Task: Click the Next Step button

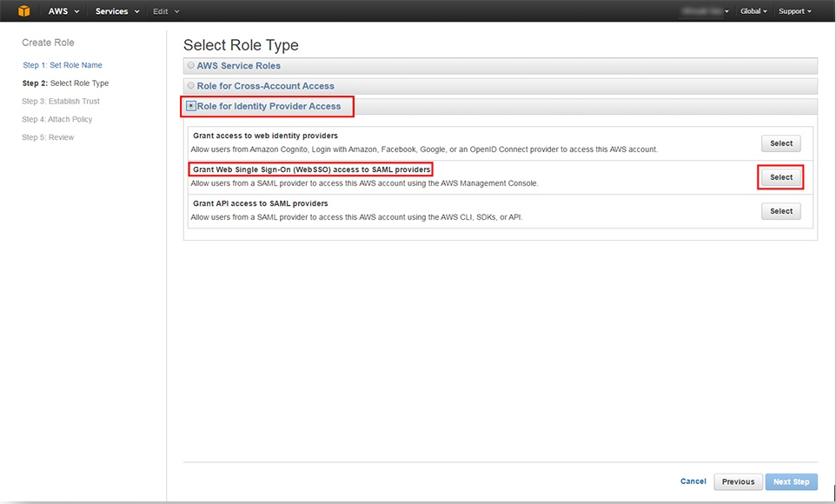Action: pos(791,481)
